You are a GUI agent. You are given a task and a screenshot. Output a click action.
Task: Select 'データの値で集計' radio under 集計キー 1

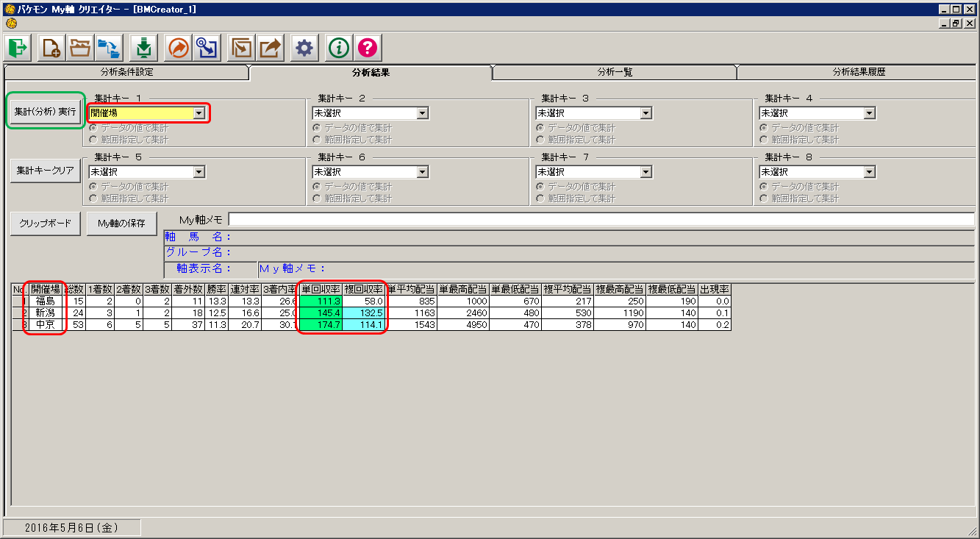coord(93,128)
